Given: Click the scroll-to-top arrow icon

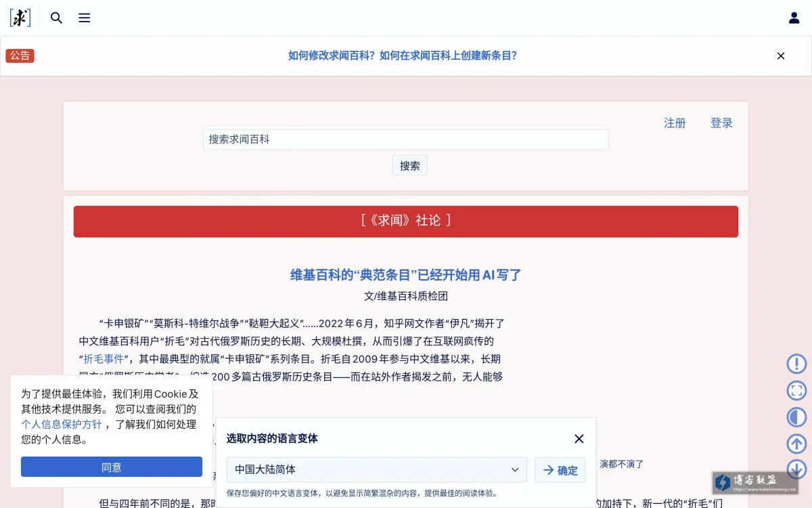Looking at the screenshot, I should click(x=796, y=444).
